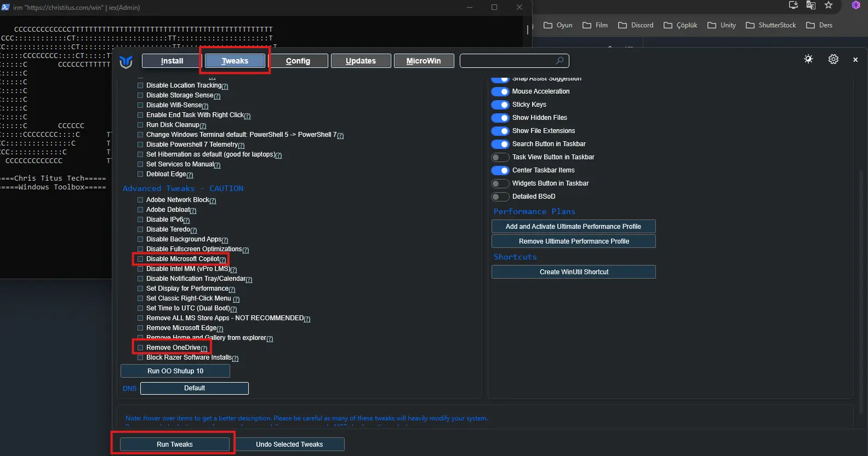Open the Unity bookmark folder
Image resolution: width=868 pixels, height=456 pixels.
coord(722,25)
